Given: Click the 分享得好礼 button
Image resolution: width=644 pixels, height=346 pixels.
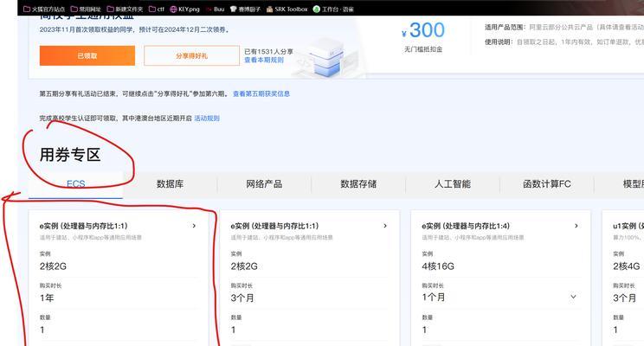Looking at the screenshot, I should click(x=192, y=55).
